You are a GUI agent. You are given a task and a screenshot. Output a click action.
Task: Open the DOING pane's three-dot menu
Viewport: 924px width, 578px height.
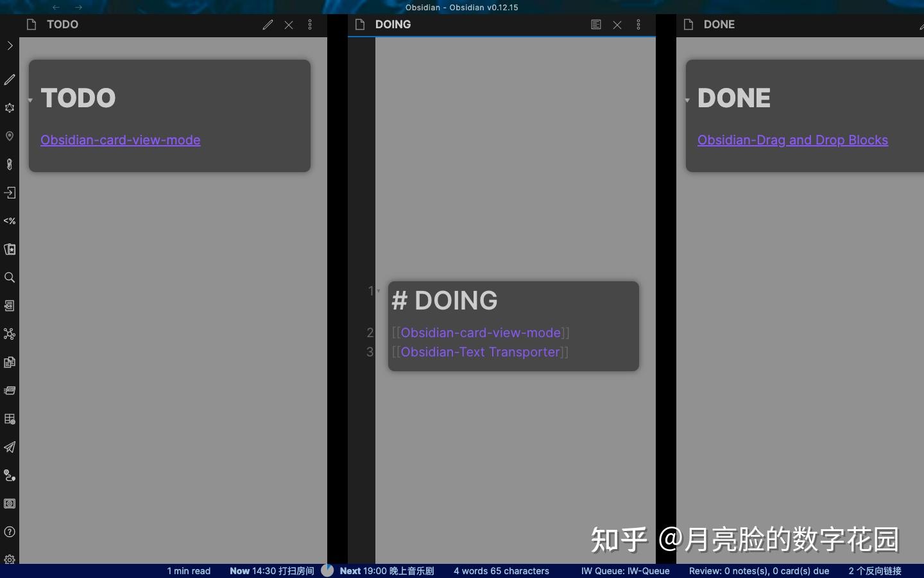click(638, 24)
